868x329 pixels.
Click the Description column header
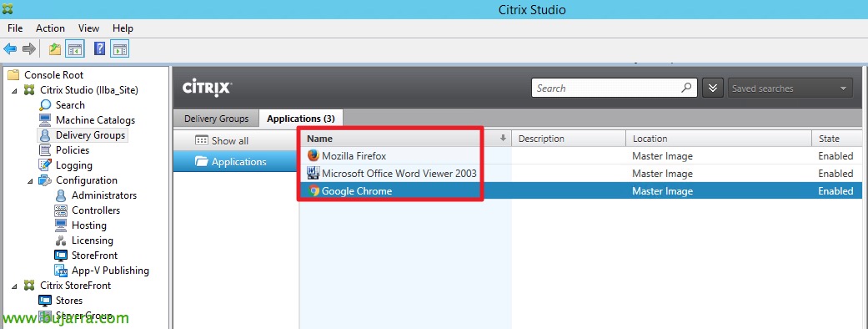569,138
